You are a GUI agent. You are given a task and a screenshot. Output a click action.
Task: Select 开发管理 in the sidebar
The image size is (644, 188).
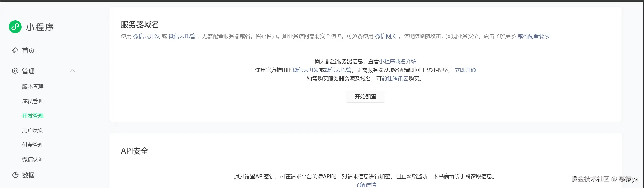pyautogui.click(x=33, y=116)
